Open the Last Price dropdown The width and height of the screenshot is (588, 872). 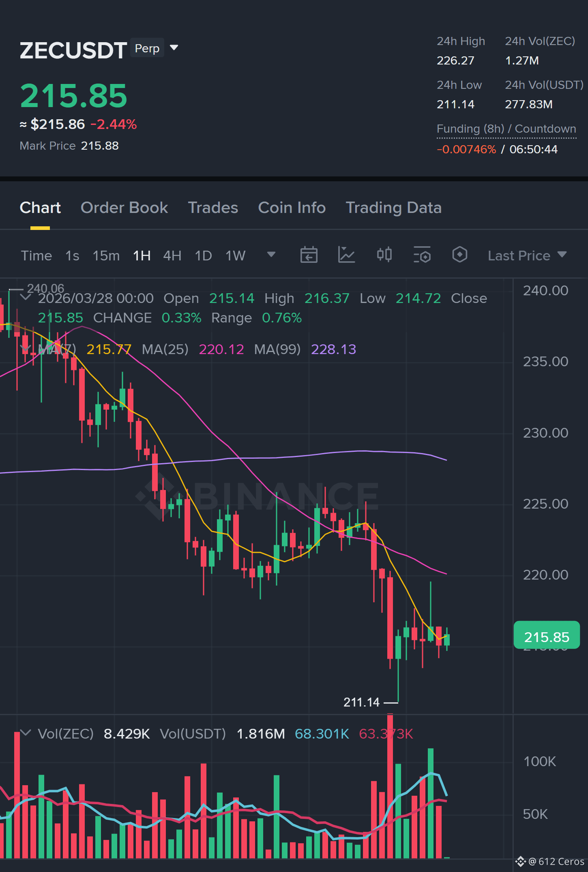[527, 256]
